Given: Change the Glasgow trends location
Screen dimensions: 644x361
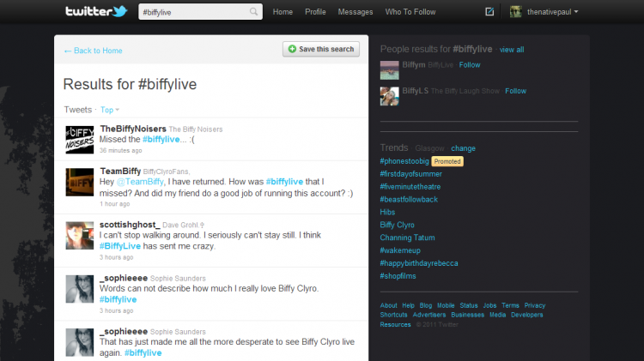Looking at the screenshot, I should tap(463, 148).
